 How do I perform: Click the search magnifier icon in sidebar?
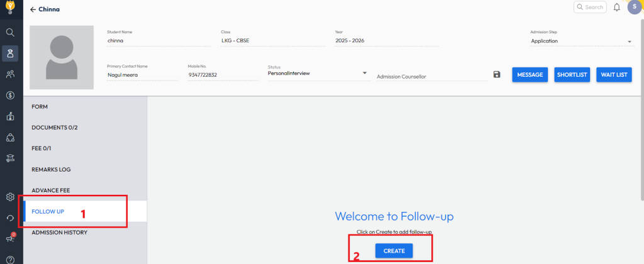pyautogui.click(x=10, y=32)
